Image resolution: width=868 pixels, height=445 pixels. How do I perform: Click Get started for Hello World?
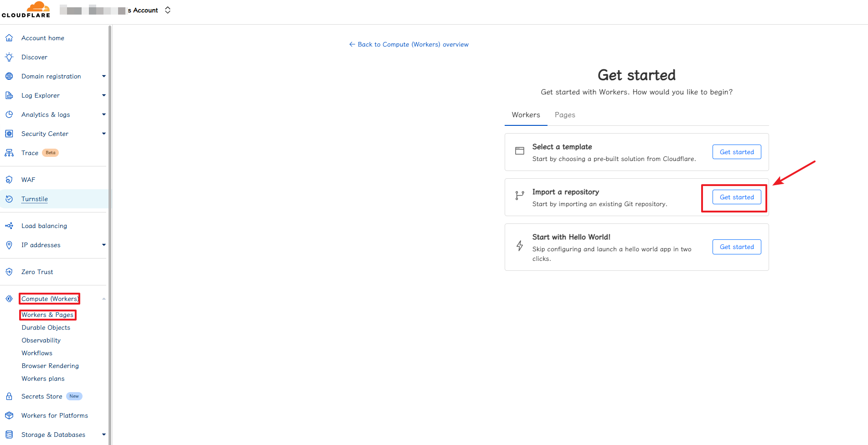click(736, 247)
